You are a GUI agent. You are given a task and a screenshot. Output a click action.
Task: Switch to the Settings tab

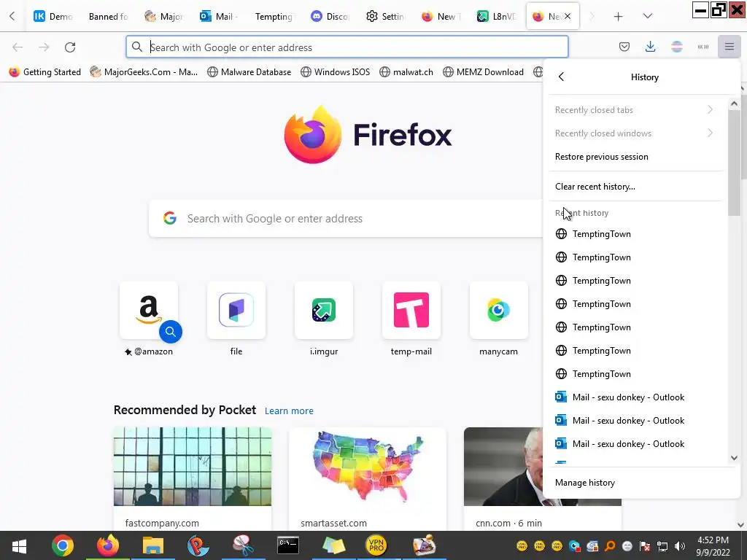(x=387, y=17)
